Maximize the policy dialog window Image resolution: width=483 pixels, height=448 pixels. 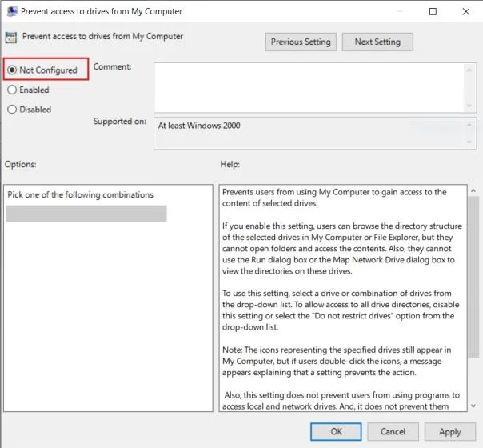click(x=433, y=12)
